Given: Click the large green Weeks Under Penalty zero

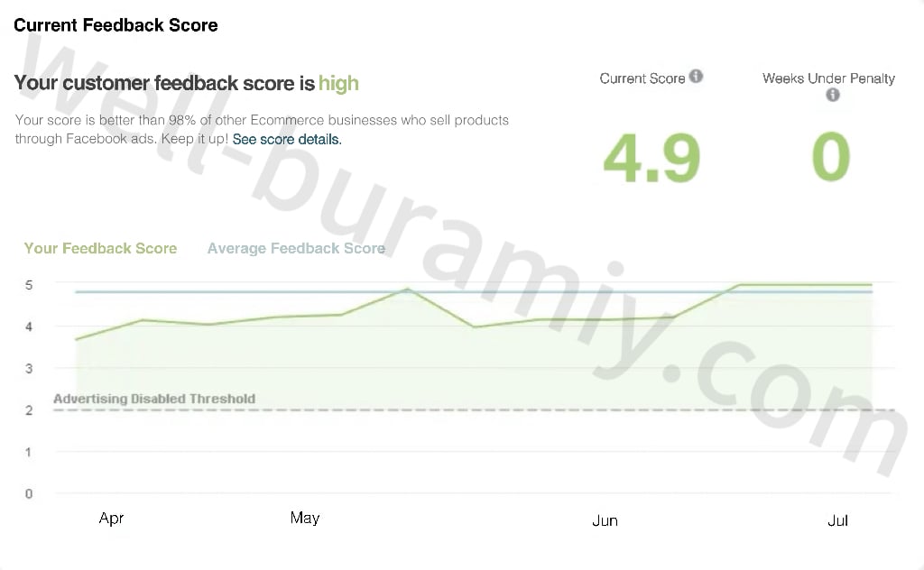Looking at the screenshot, I should (831, 158).
